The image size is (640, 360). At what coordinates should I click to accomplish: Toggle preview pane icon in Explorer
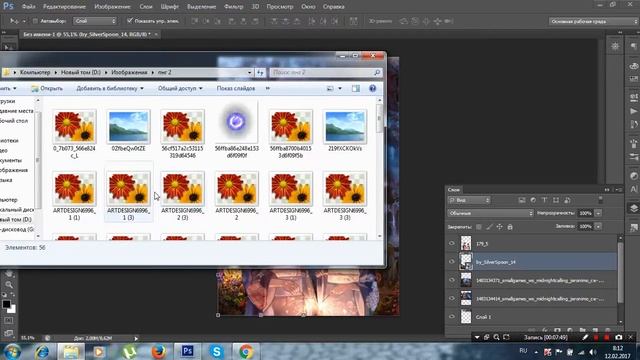tap(356, 88)
